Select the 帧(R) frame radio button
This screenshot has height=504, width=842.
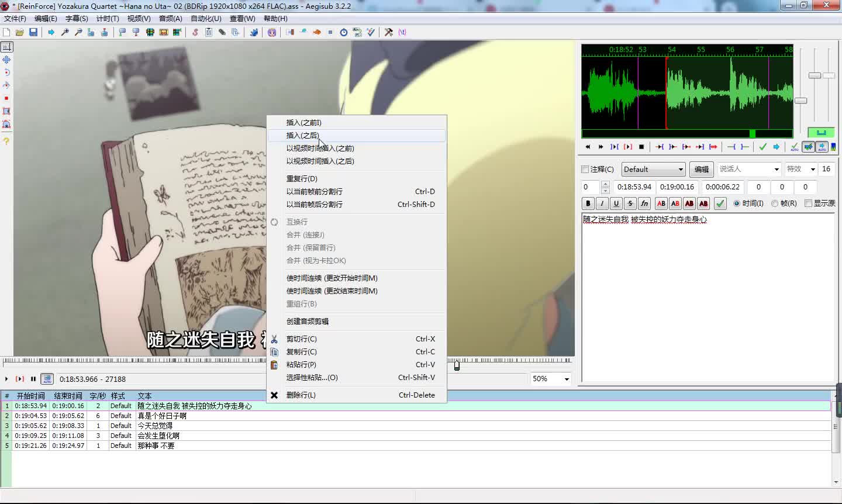[775, 203]
